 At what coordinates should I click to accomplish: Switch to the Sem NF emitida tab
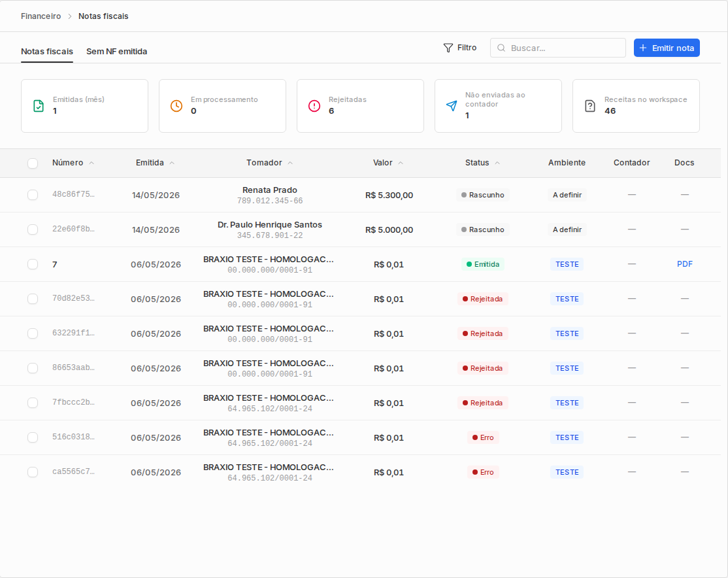pos(116,52)
